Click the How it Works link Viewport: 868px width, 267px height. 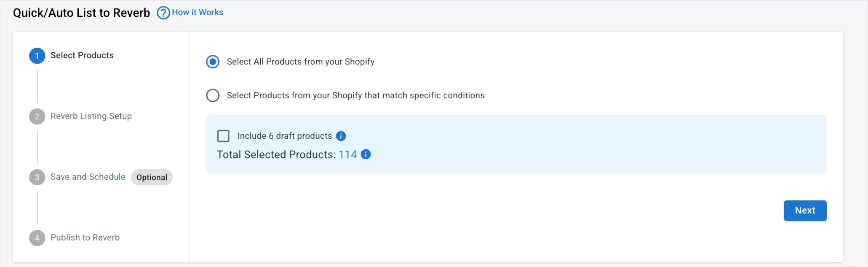(x=198, y=12)
